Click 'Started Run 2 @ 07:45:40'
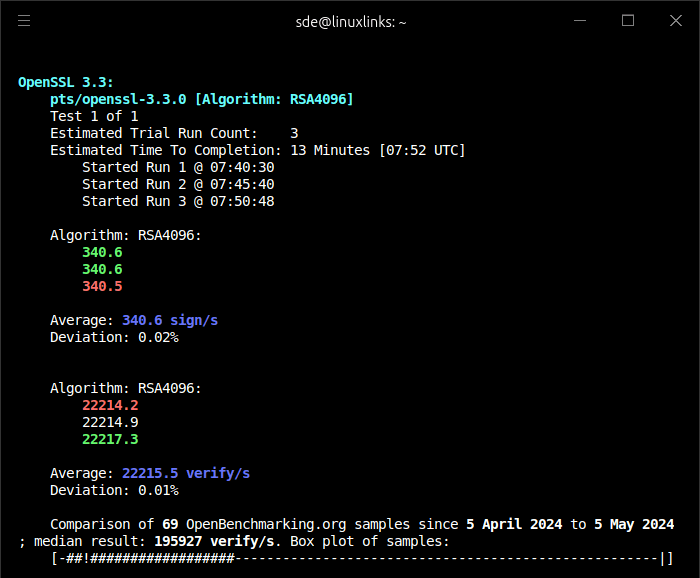This screenshot has height=578, width=700. (178, 184)
